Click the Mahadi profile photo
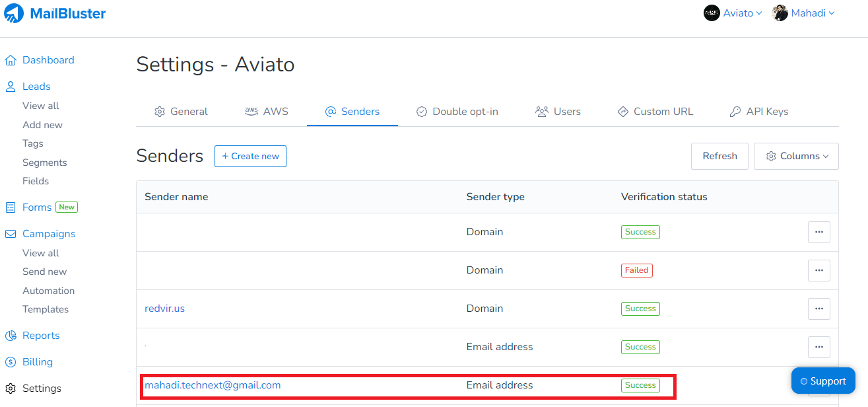This screenshot has width=868, height=407. coord(780,13)
